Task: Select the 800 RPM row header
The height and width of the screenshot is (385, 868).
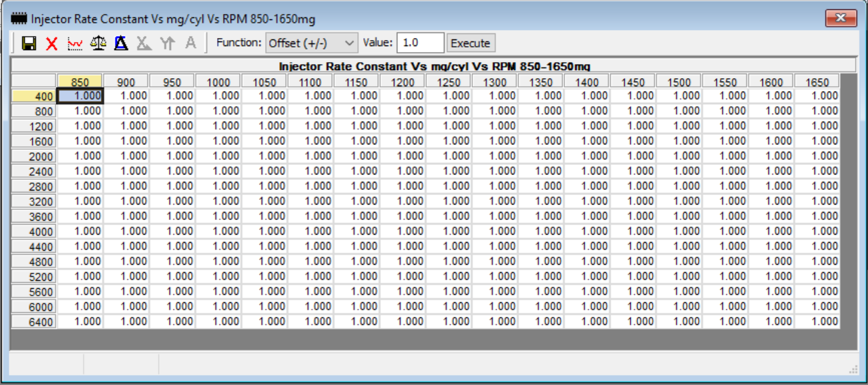Action: [x=34, y=111]
